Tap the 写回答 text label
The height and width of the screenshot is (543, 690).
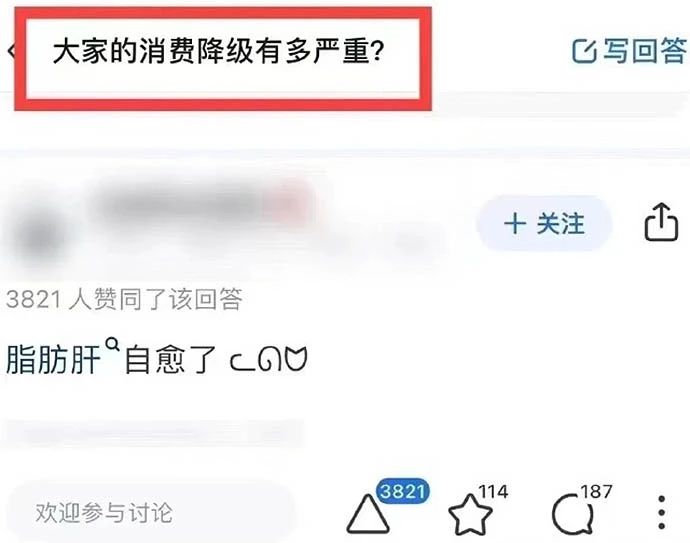pyautogui.click(x=645, y=51)
